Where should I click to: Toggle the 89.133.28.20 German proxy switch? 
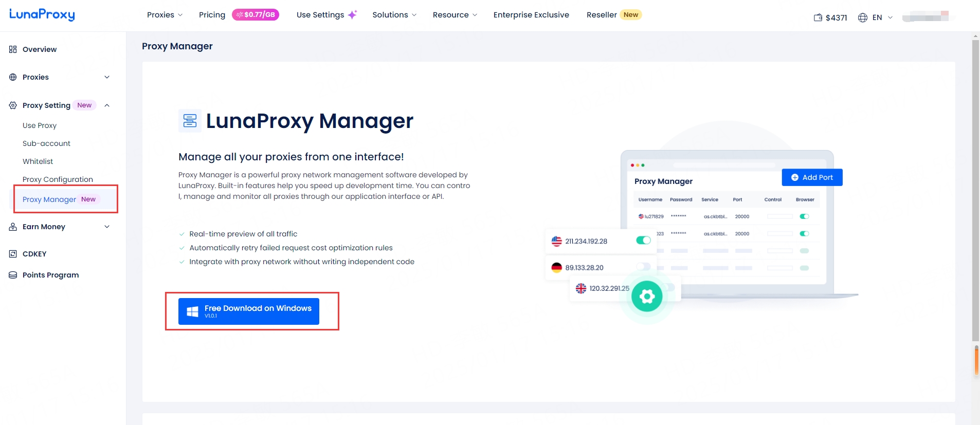[643, 267]
